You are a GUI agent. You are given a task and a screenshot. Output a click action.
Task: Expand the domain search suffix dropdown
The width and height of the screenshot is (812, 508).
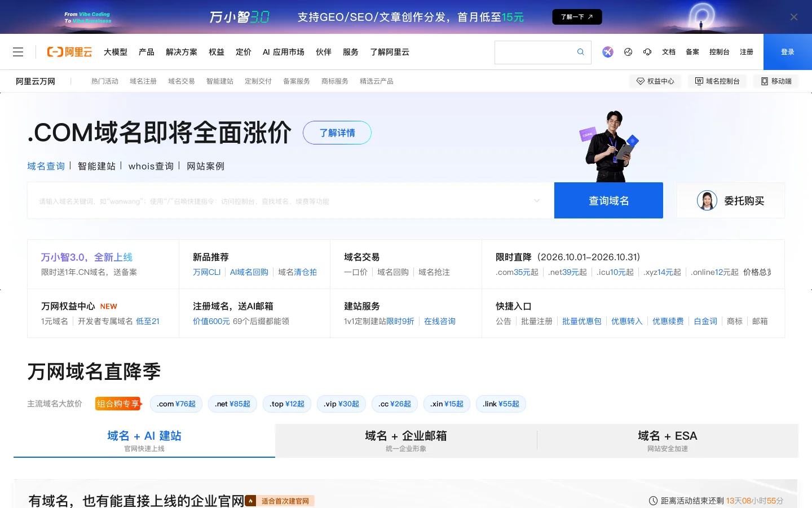click(537, 200)
